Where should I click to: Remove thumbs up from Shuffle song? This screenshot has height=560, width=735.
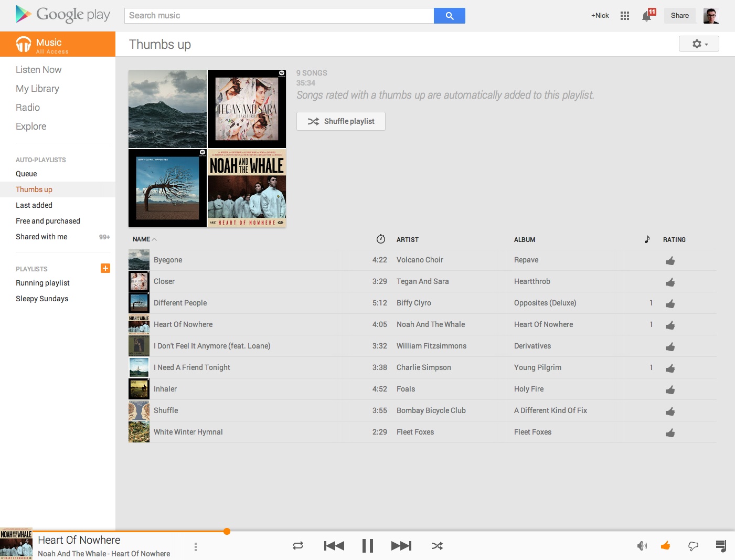click(670, 411)
